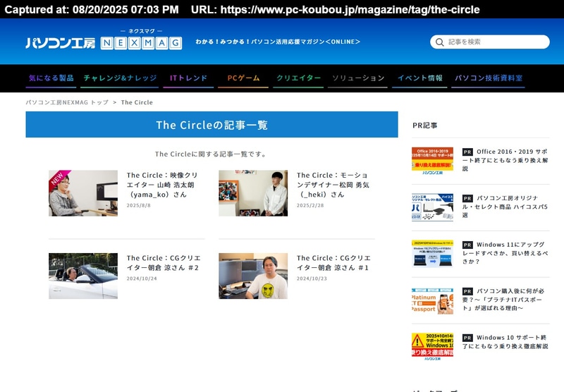Click the date 2024/10/24
The width and height of the screenshot is (564, 392).
[x=142, y=278]
